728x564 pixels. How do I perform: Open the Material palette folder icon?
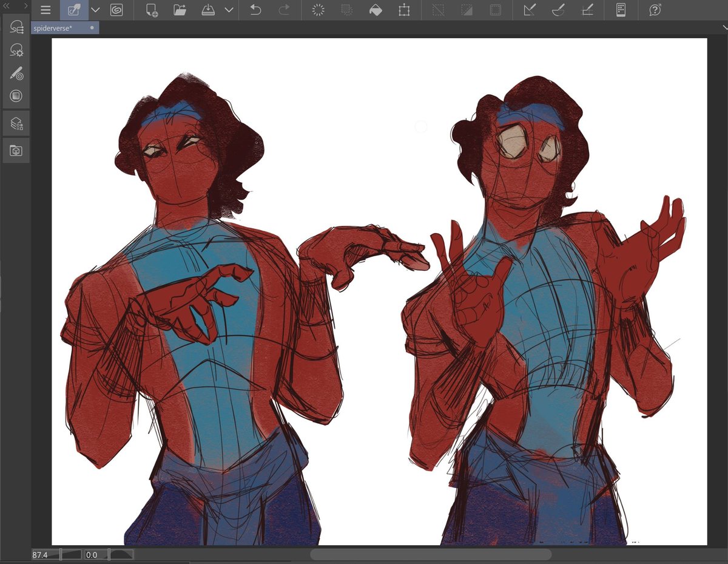point(16,151)
